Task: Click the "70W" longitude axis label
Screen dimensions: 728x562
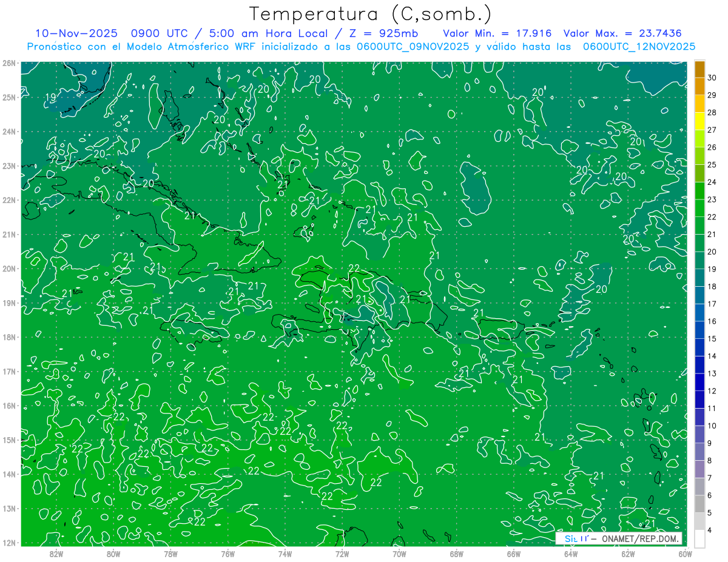Action: pos(399,554)
